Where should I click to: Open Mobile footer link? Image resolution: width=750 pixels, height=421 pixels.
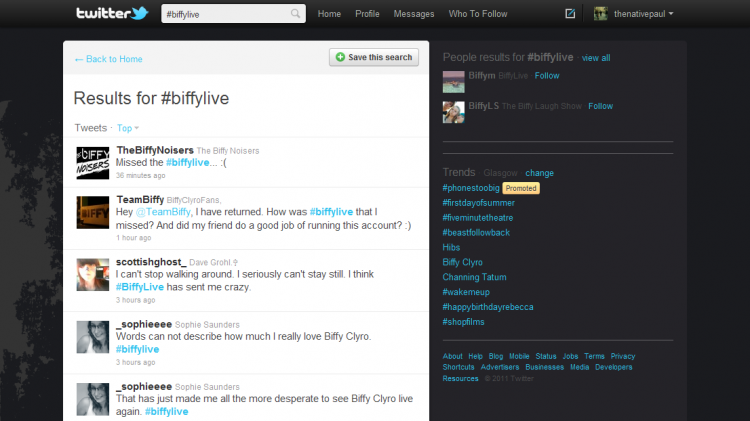pos(519,356)
